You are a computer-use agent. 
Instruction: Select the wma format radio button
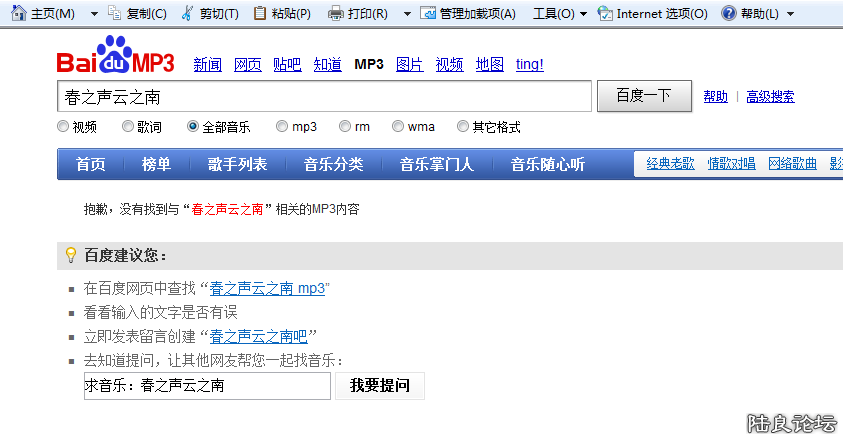tap(398, 127)
